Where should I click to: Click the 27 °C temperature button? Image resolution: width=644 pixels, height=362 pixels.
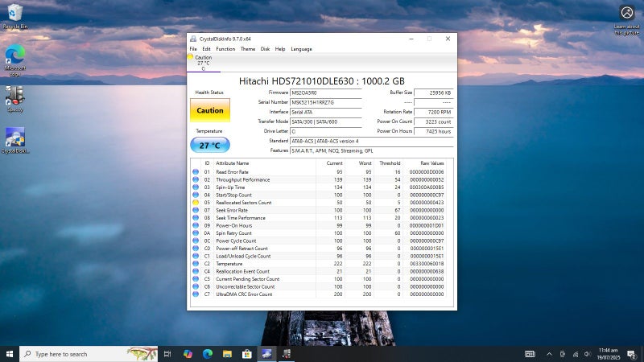tap(210, 146)
